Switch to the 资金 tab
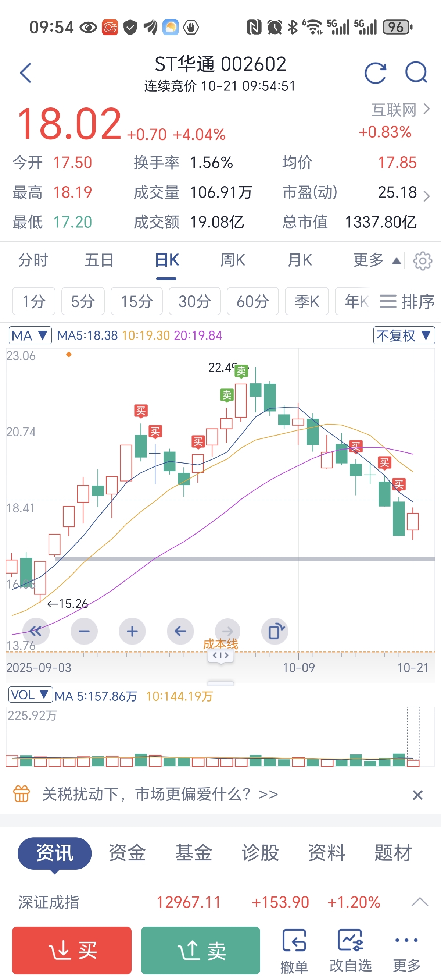The image size is (441, 980). pos(127,853)
